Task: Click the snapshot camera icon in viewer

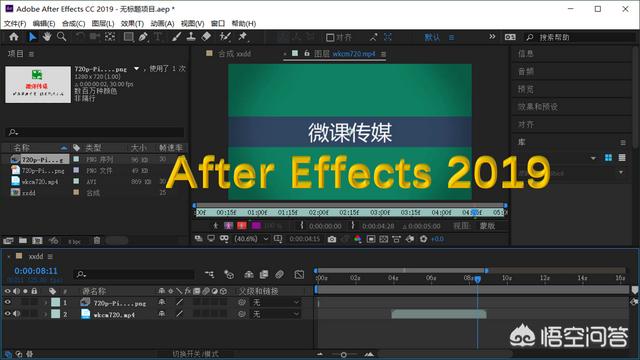Action: 332,239
